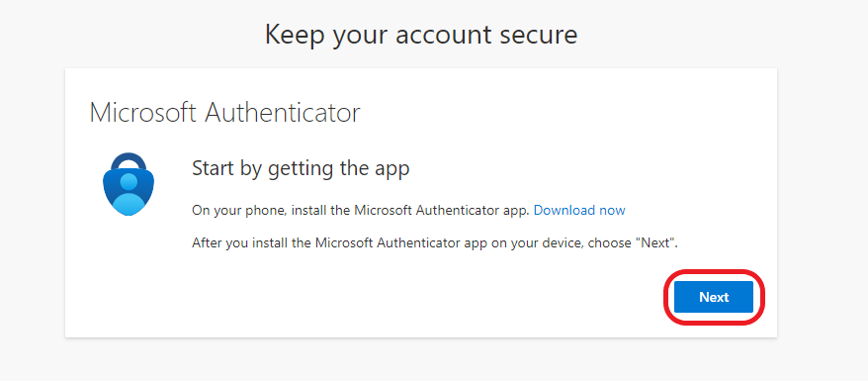Select the Keep your account secure heading
Image resolution: width=868 pixels, height=381 pixels.
[x=421, y=35]
